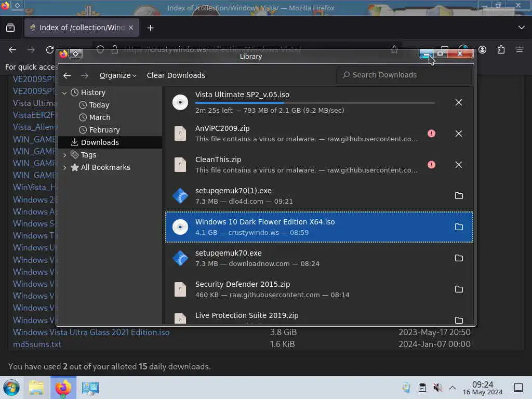Close the Index of /collection tab
Image resolution: width=532 pixels, height=399 pixels.
[x=131, y=28]
